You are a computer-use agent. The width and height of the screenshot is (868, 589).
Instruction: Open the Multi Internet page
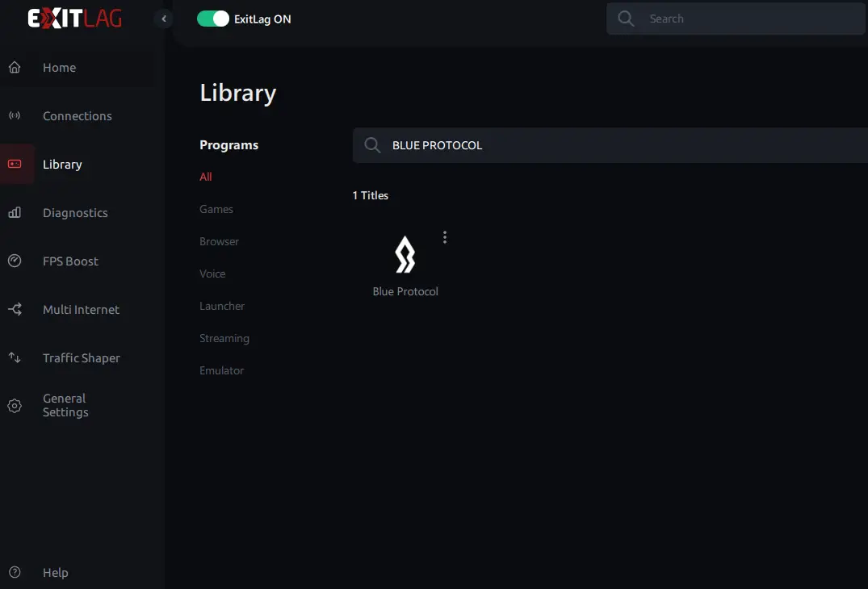(82, 310)
